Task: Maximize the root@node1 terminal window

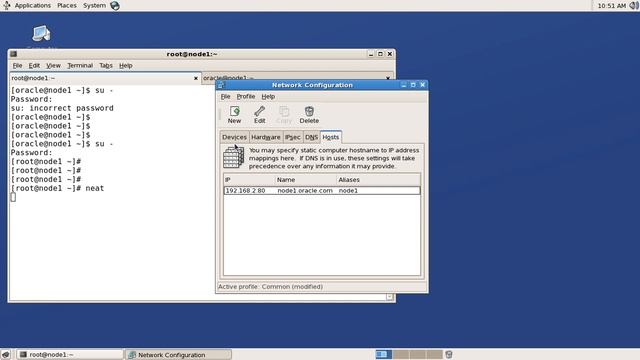Action: 380,54
